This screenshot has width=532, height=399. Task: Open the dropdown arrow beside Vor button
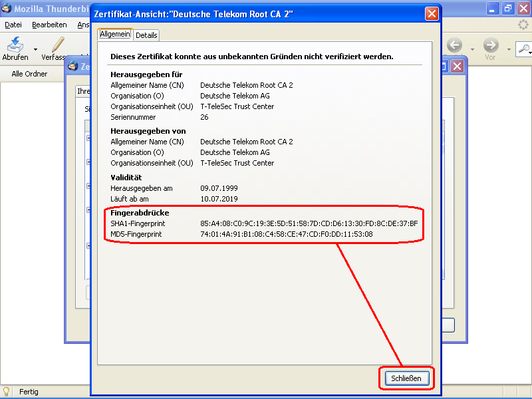click(x=509, y=49)
